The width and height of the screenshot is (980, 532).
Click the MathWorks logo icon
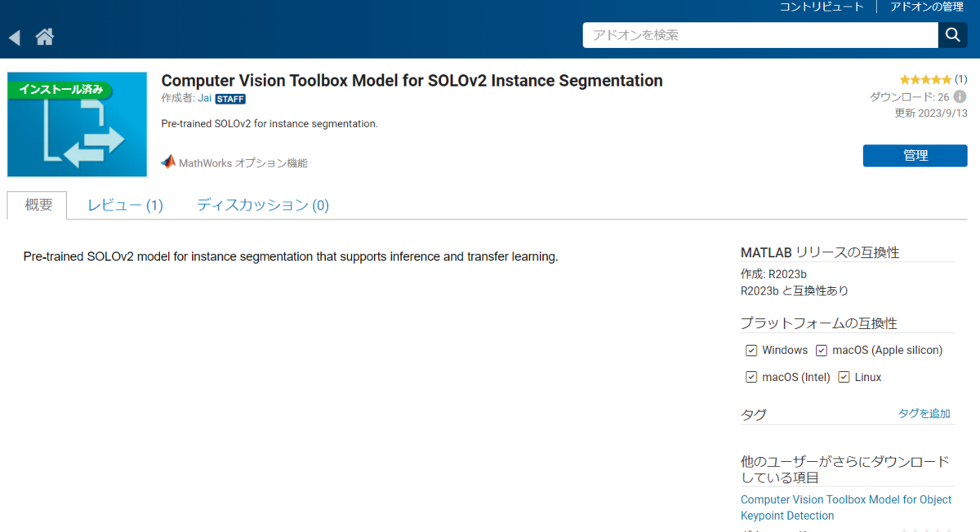168,162
